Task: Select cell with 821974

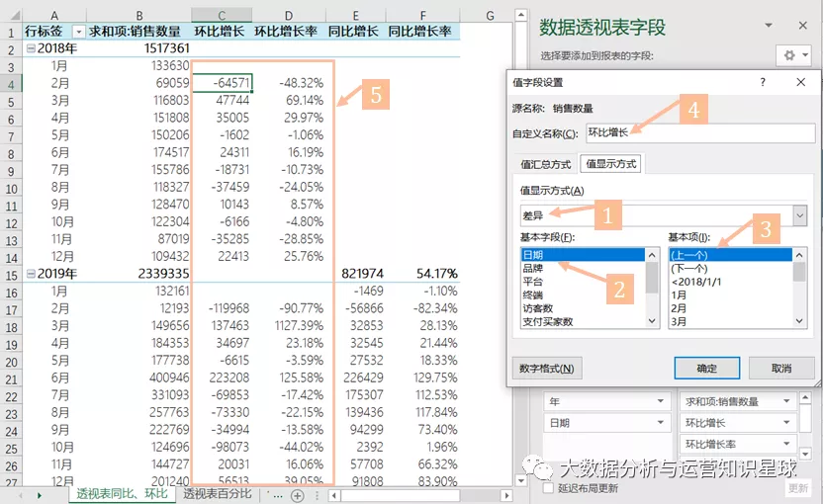Action: click(x=356, y=273)
